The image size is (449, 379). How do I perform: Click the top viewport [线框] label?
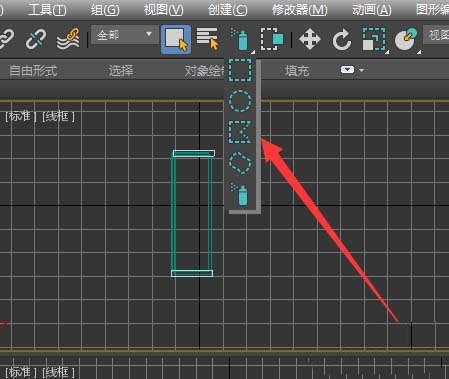point(58,116)
